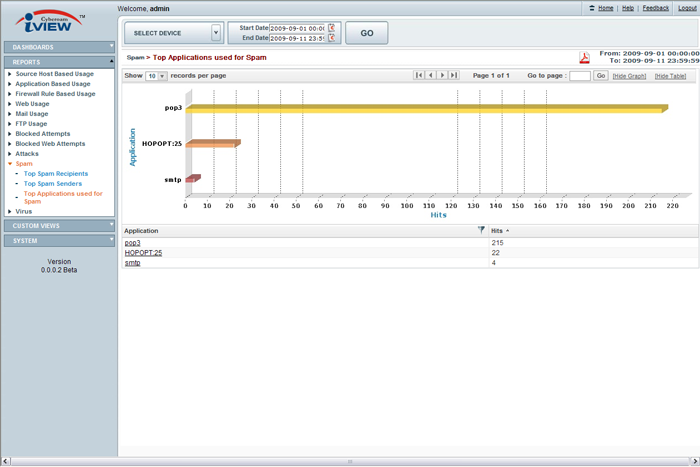This screenshot has height=467, width=700.
Task: Click orange HOPOPT:25 bar in chart
Action: pos(212,143)
